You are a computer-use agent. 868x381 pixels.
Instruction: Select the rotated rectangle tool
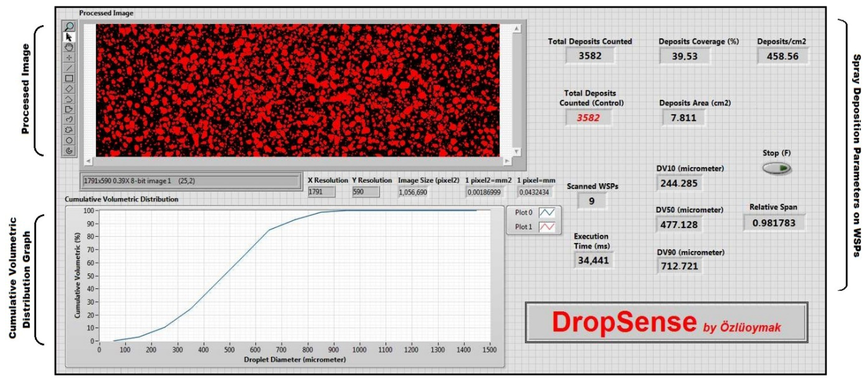coord(69,89)
